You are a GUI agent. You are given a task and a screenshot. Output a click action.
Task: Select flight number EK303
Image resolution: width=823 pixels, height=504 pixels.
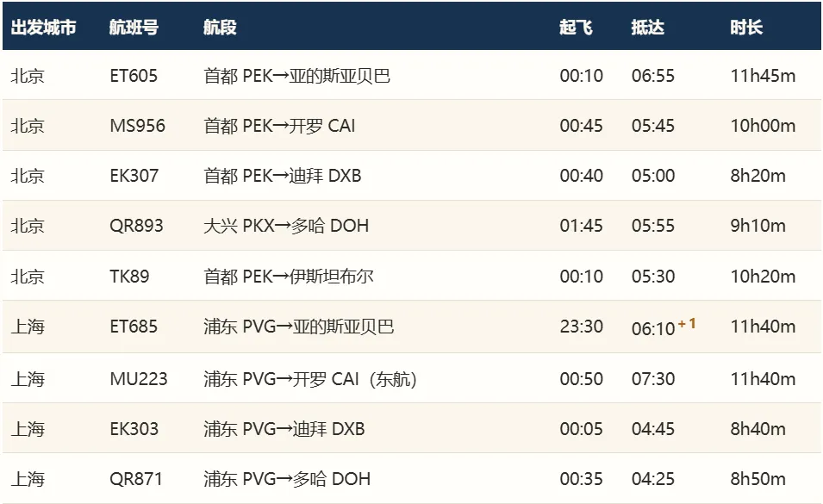pos(134,428)
